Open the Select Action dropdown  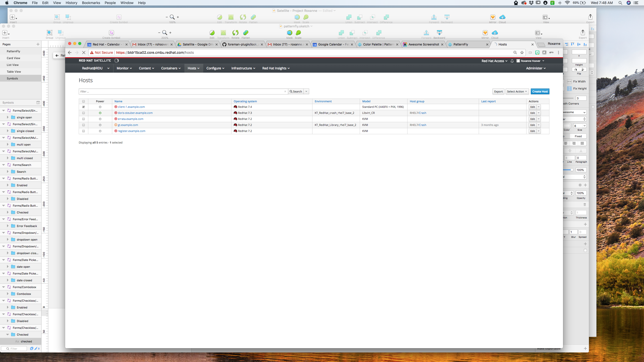pos(517,92)
